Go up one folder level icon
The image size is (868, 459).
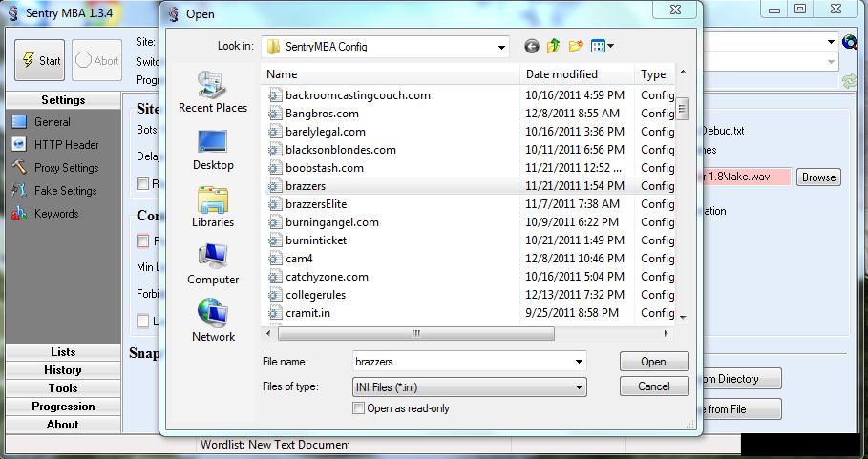click(553, 47)
